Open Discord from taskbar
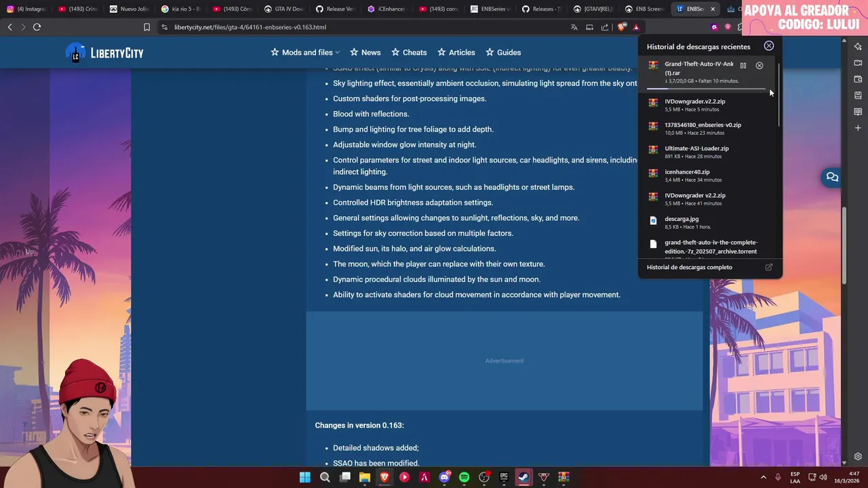The width and height of the screenshot is (868, 488). tap(444, 477)
